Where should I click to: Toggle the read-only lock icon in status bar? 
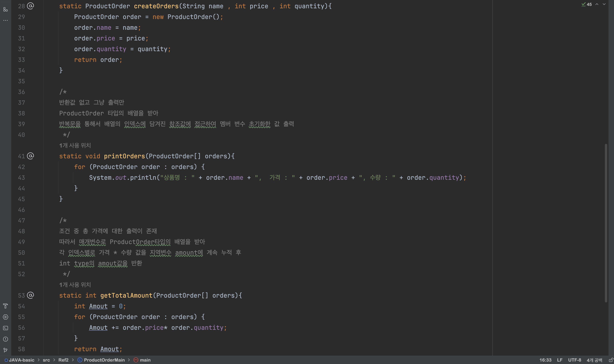click(x=611, y=360)
